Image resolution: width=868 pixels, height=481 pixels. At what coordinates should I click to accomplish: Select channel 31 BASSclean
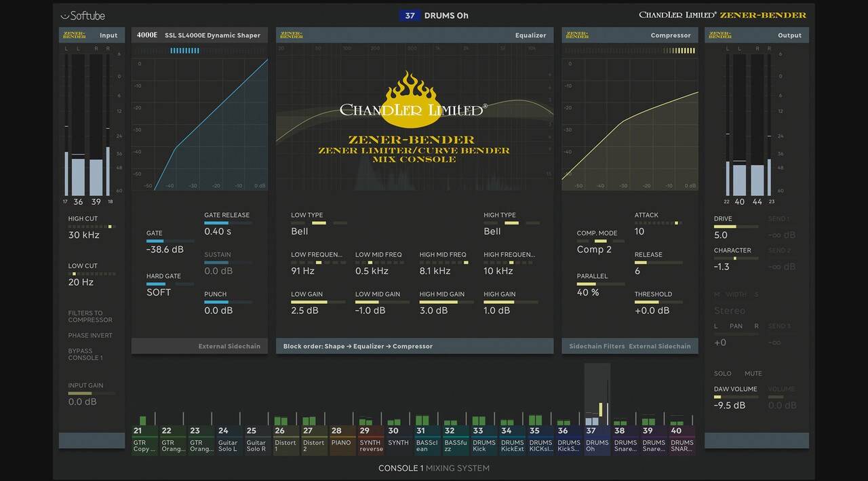[x=427, y=440]
